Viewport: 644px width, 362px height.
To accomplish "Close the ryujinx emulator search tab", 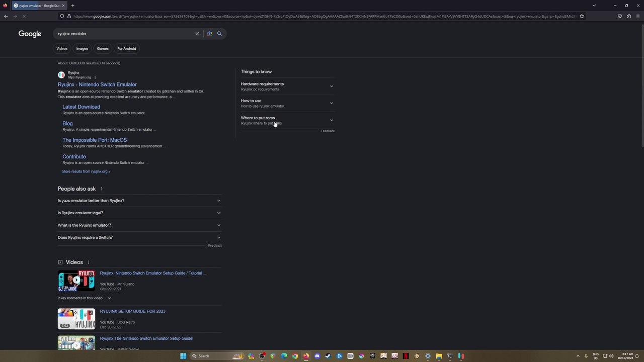I will point(63,6).
